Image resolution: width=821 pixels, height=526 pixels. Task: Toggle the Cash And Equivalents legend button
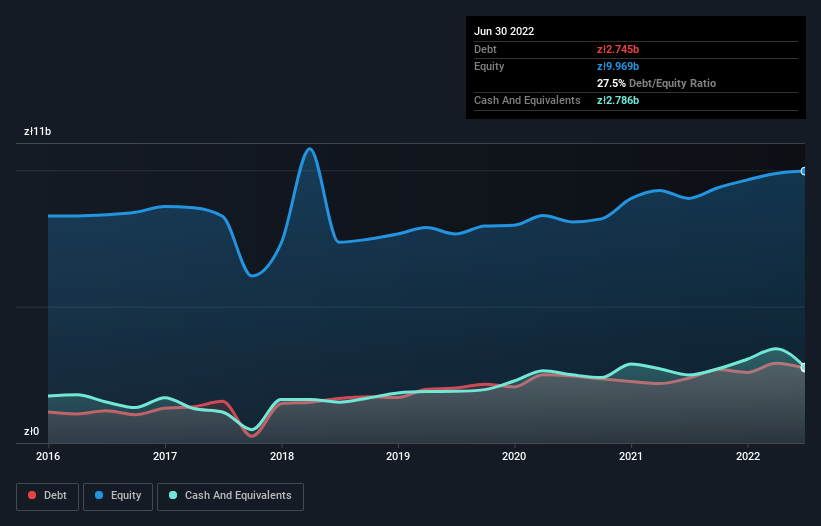point(230,496)
